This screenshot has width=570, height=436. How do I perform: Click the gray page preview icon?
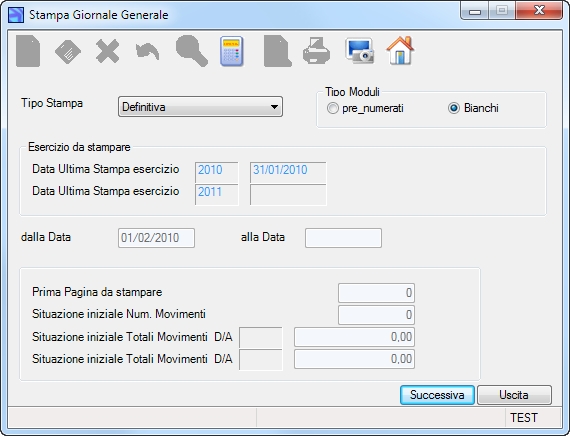(278, 51)
